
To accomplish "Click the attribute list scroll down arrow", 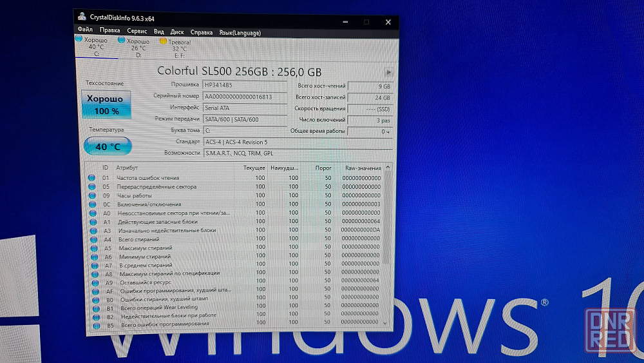I will (385, 323).
